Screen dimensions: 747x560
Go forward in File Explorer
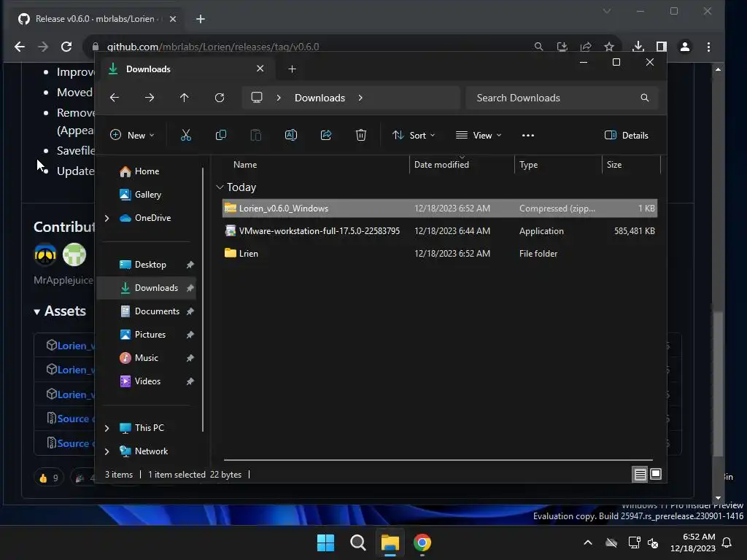click(x=150, y=98)
